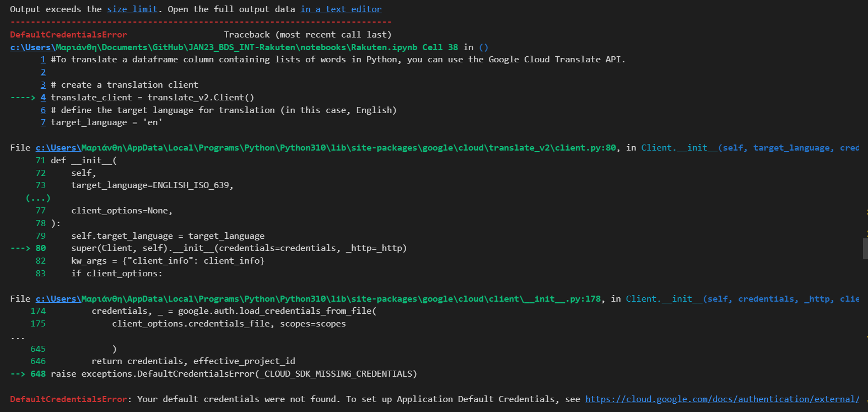Jump to line 6 of the cell

[43, 110]
